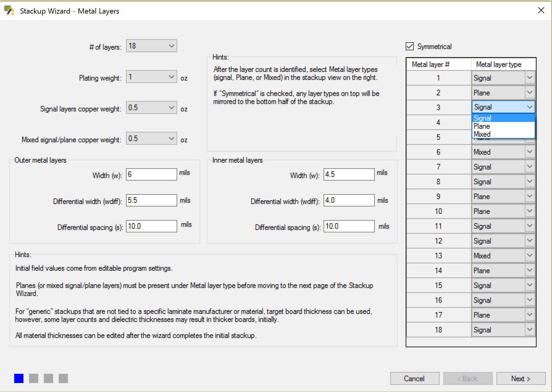Click the Next > button

click(521, 378)
